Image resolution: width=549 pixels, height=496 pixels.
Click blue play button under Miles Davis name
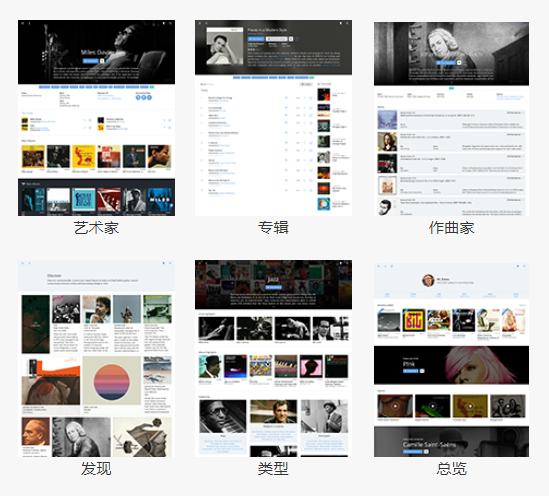pos(90,61)
